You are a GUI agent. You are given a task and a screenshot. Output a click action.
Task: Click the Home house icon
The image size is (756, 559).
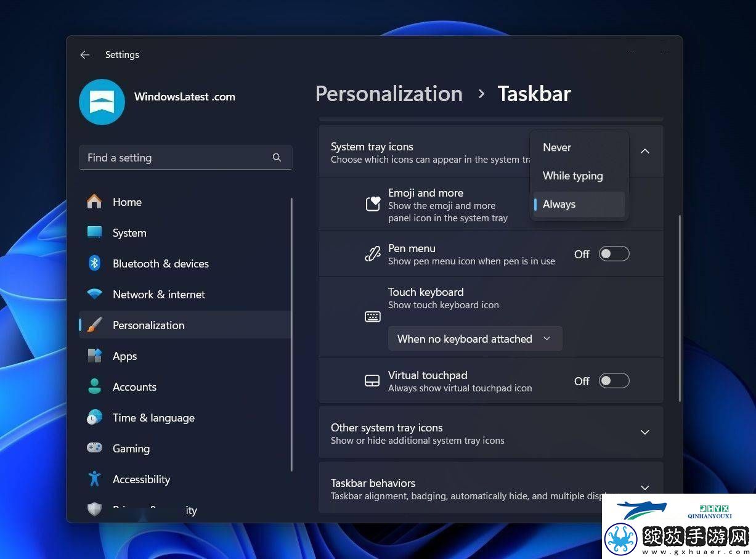coord(94,202)
